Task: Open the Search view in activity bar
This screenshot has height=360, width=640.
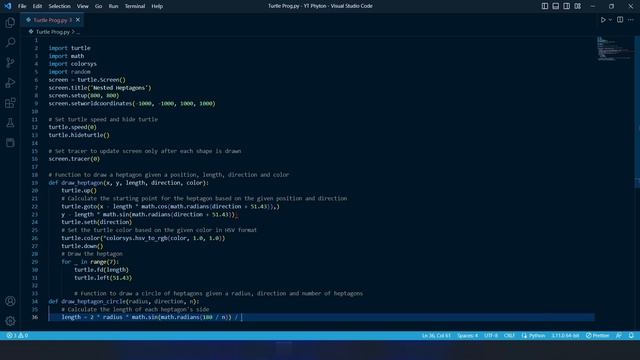Action: click(x=10, y=42)
